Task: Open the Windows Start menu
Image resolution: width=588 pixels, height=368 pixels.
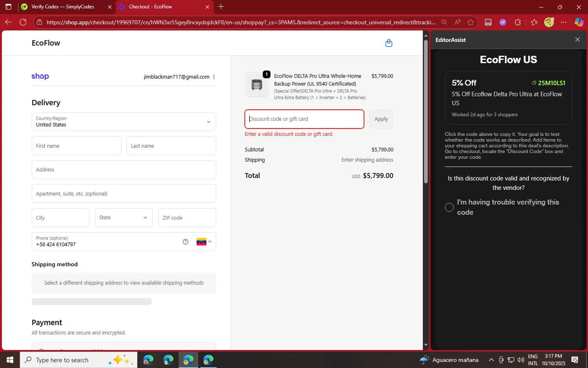Action: point(10,360)
